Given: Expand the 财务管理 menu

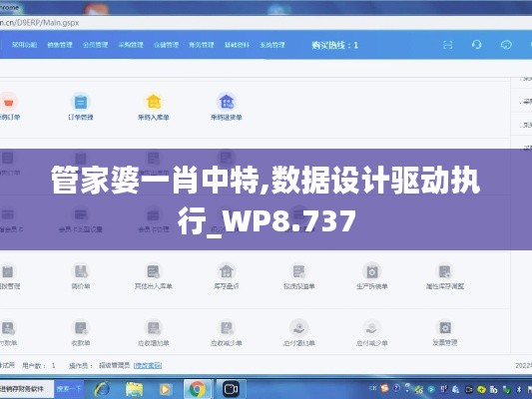Looking at the screenshot, I should point(202,45).
